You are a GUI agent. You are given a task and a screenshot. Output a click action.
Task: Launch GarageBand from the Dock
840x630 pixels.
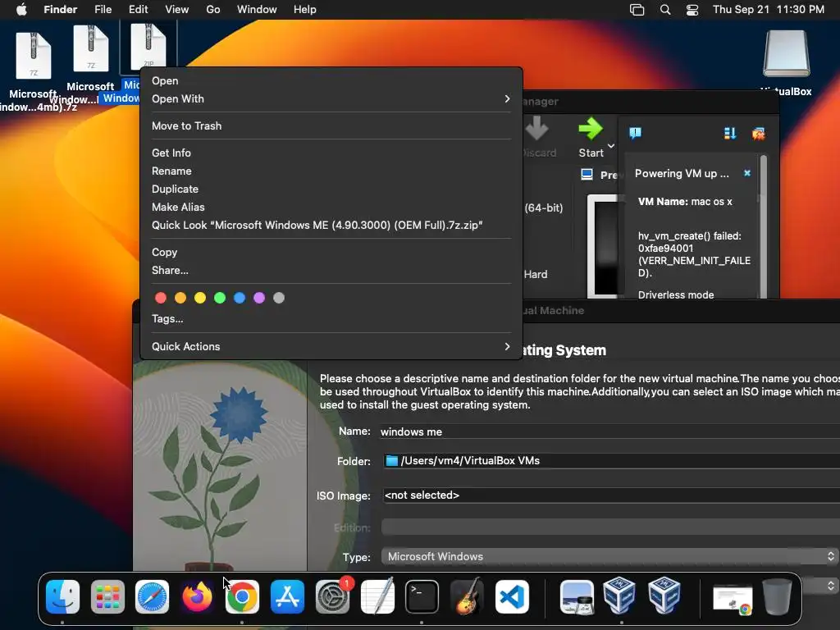pyautogui.click(x=467, y=596)
